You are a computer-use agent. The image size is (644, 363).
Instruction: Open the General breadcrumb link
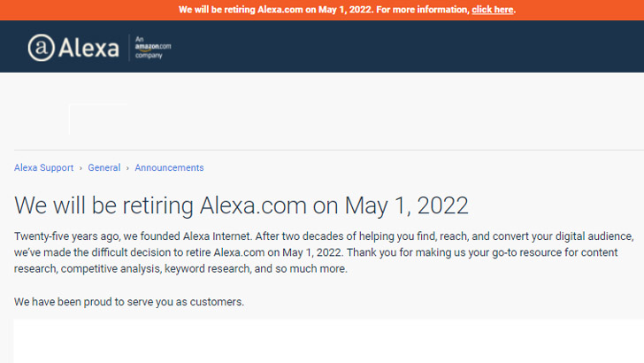pyautogui.click(x=103, y=167)
